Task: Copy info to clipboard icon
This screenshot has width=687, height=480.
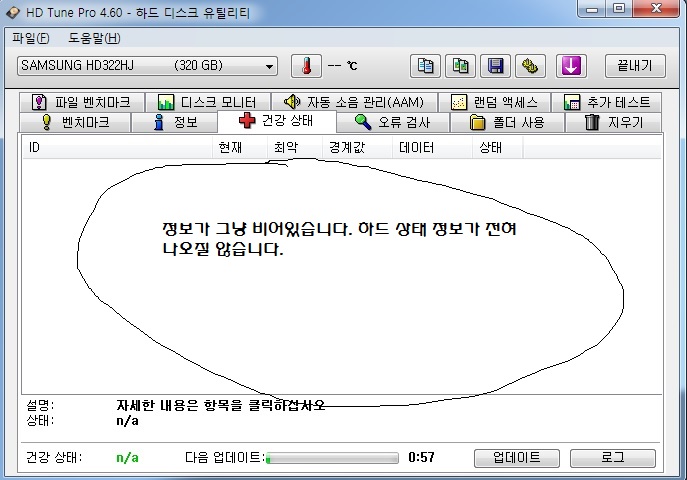Action: (425, 66)
